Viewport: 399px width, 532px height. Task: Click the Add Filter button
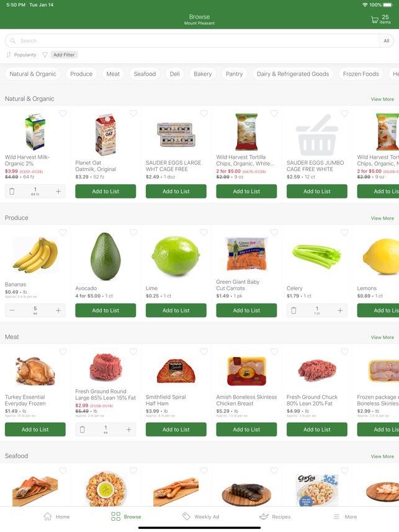coord(64,55)
